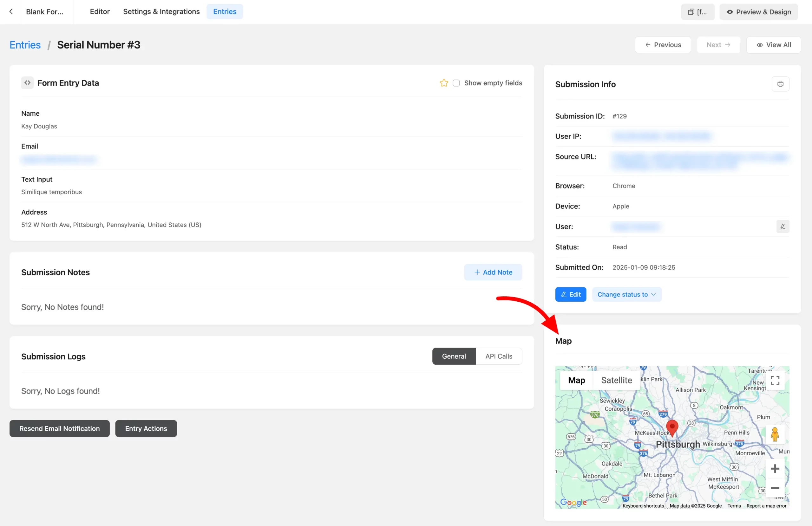
Task: Open Change status to dropdown
Action: tap(626, 294)
